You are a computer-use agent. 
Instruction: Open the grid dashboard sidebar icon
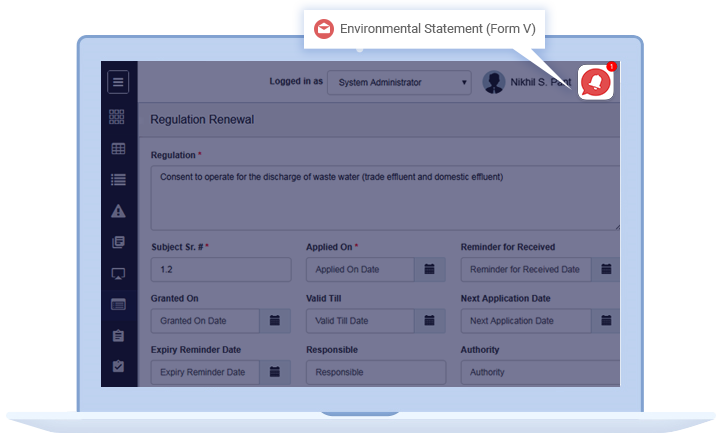click(118, 117)
